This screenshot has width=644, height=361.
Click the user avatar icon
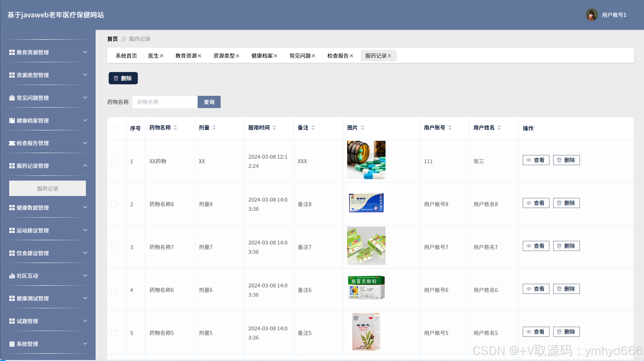point(592,15)
